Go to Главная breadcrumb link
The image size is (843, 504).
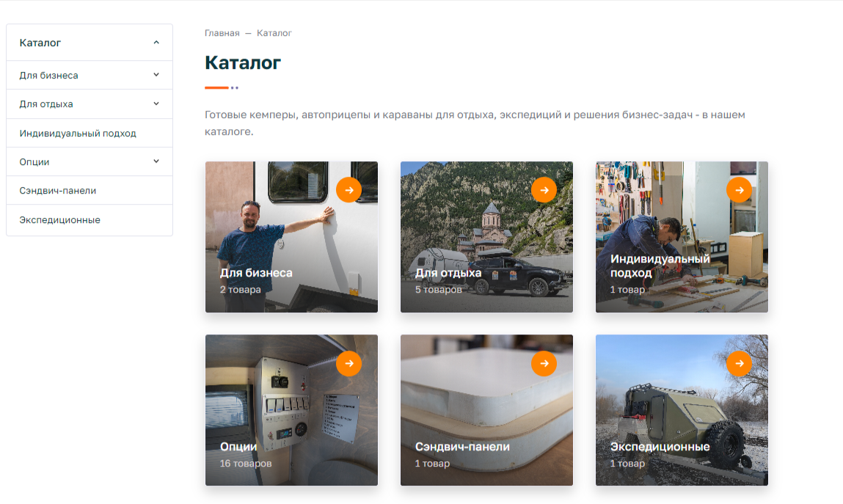pos(222,33)
